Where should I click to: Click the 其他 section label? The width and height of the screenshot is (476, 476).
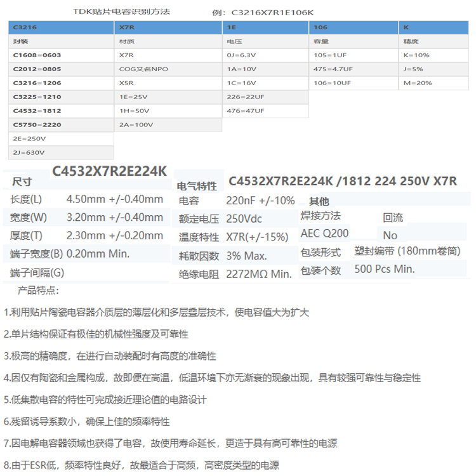point(319,201)
